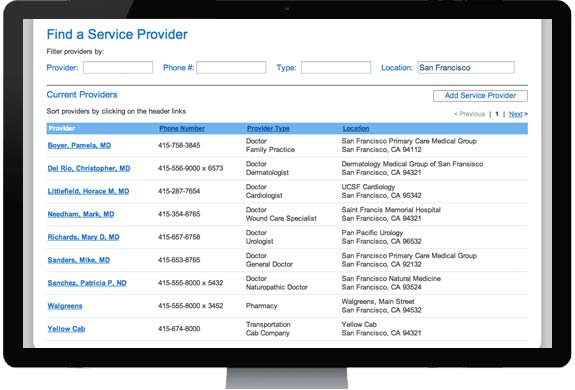
Task: Select page 1 in pagination
Action: 497,114
